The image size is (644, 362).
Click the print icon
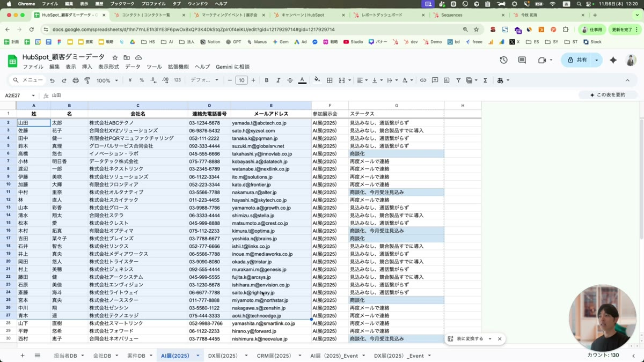point(76,80)
